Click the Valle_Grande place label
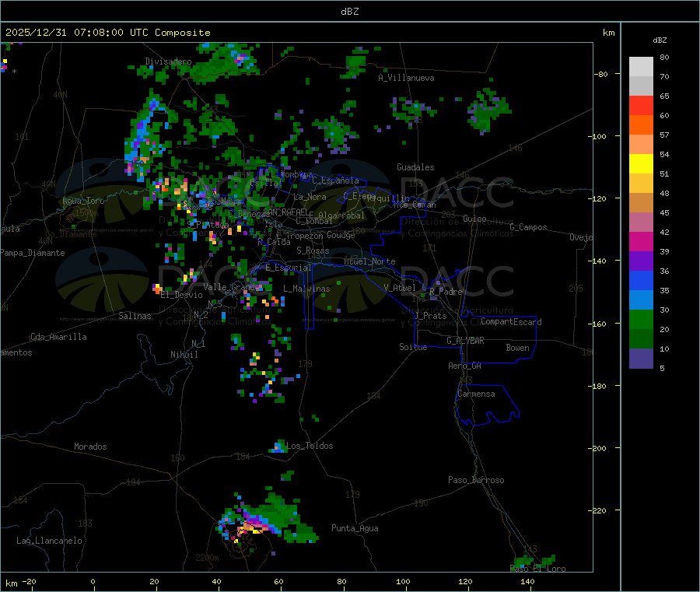This screenshot has height=592, width=700. pos(232,287)
